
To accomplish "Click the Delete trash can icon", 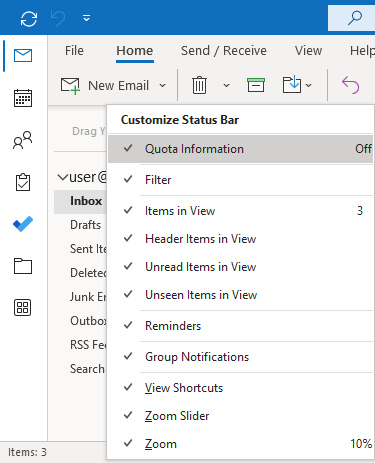I will 199,85.
